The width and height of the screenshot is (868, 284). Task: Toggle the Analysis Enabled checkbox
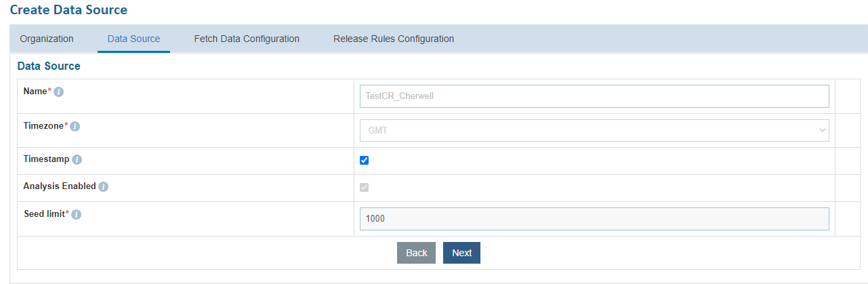365,187
